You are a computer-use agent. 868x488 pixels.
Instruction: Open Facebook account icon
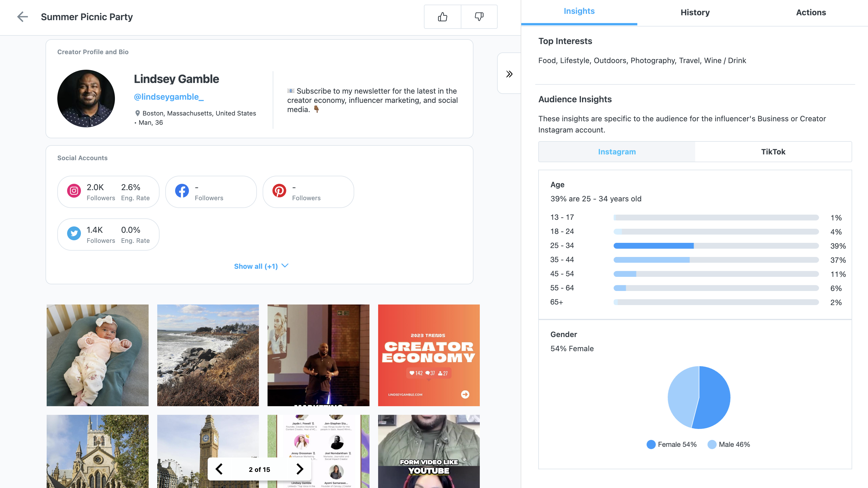(182, 191)
